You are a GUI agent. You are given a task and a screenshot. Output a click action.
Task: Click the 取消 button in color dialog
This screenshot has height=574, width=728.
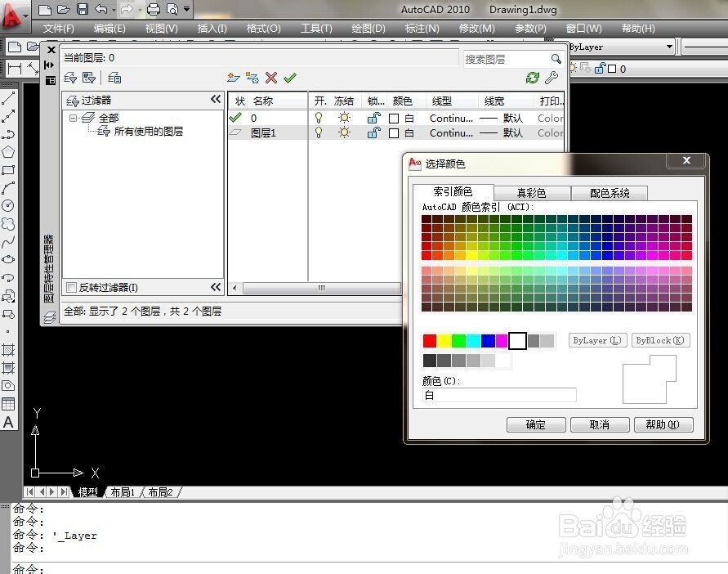[600, 424]
